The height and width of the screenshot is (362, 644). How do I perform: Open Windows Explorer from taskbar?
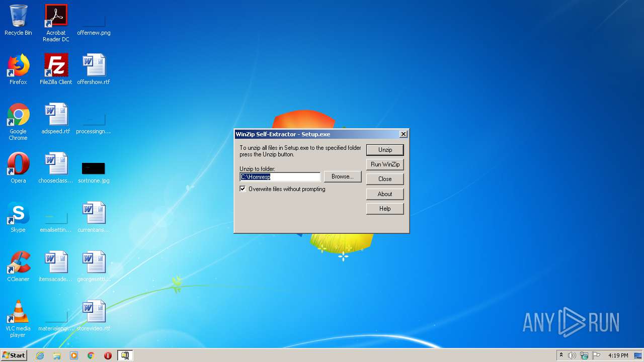pyautogui.click(x=57, y=355)
